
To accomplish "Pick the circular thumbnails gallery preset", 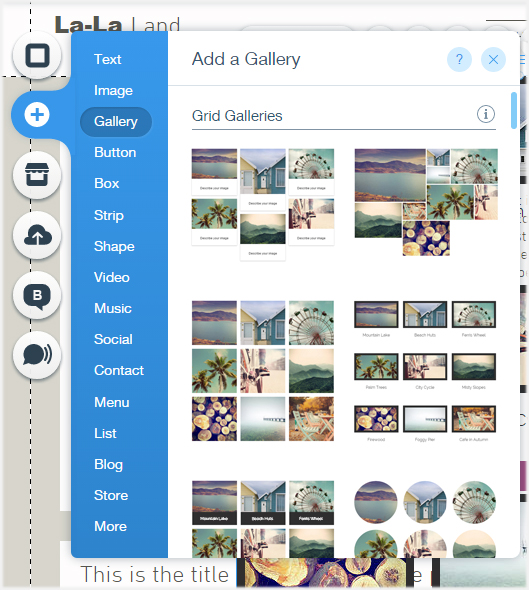I will (x=425, y=519).
